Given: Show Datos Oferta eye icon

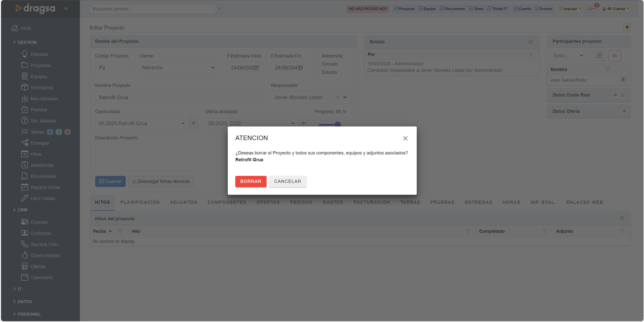Looking at the screenshot, I should 624,111.
